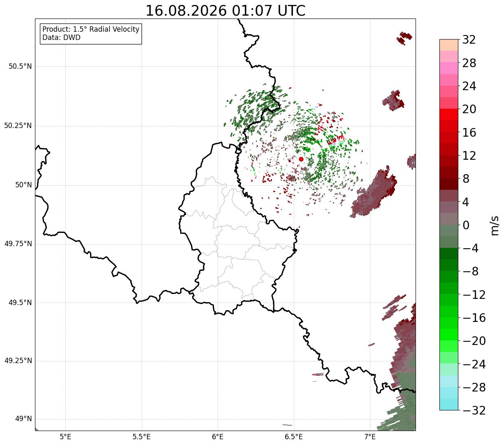This screenshot has height=445, width=504.
Task: Click the 7°E longitude tick label
Action: pos(370,437)
